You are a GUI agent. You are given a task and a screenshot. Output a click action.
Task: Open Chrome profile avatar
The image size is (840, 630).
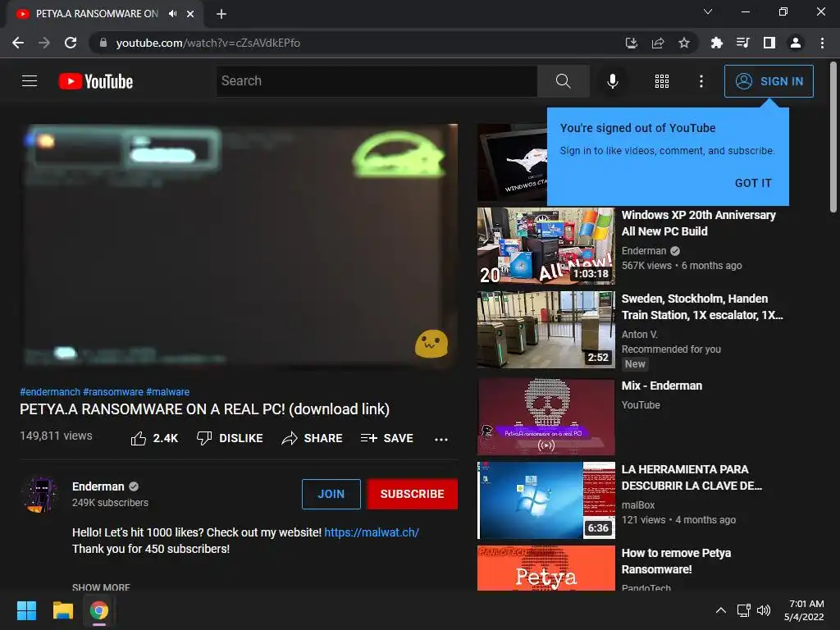pyautogui.click(x=796, y=43)
